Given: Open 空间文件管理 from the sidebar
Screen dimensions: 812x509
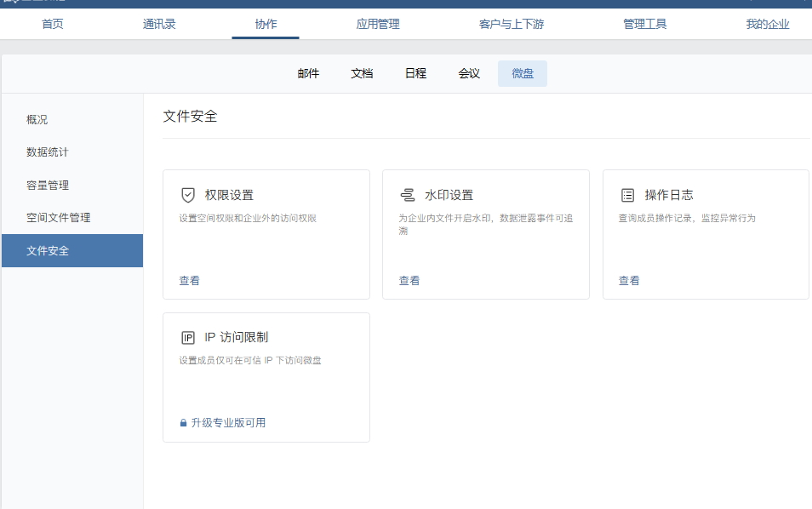Looking at the screenshot, I should [x=59, y=217].
